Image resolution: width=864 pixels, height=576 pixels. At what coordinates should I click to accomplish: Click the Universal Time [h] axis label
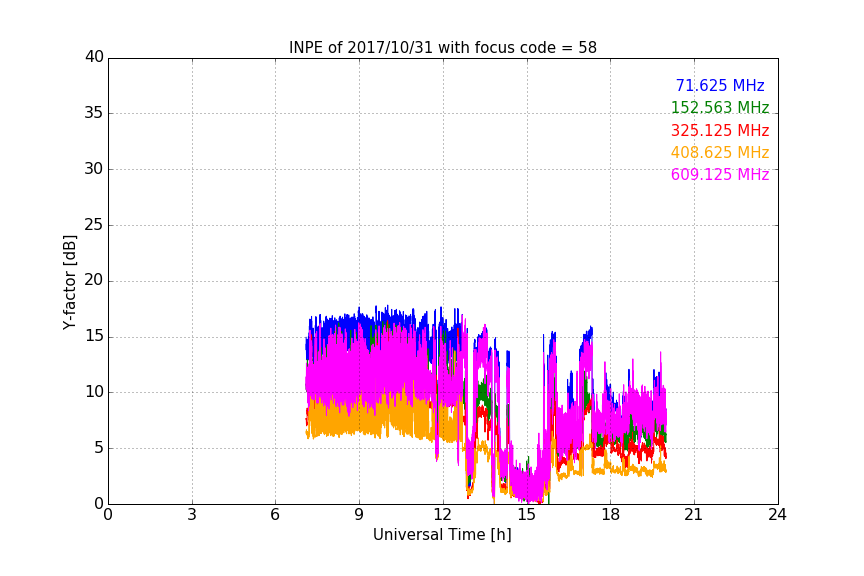[x=442, y=534]
